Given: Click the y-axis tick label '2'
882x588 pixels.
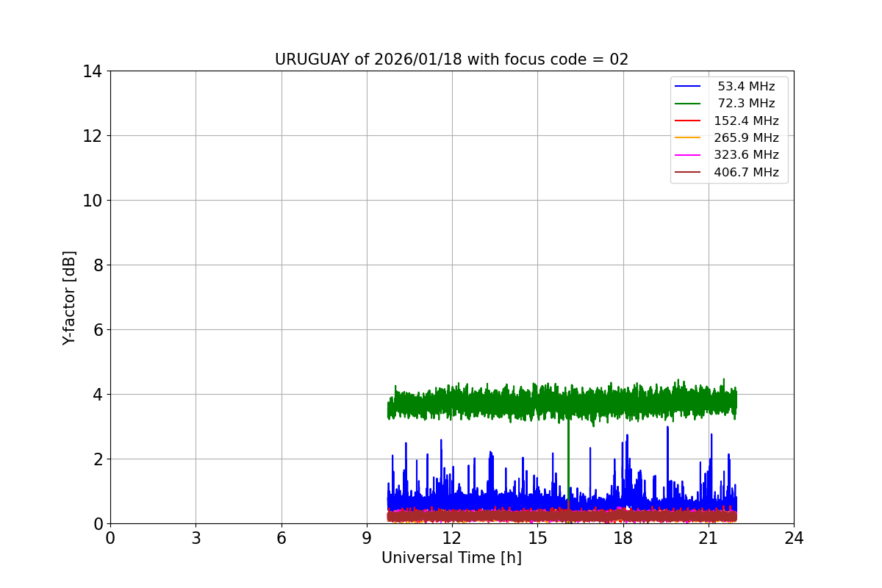Looking at the screenshot, I should coord(97,459).
